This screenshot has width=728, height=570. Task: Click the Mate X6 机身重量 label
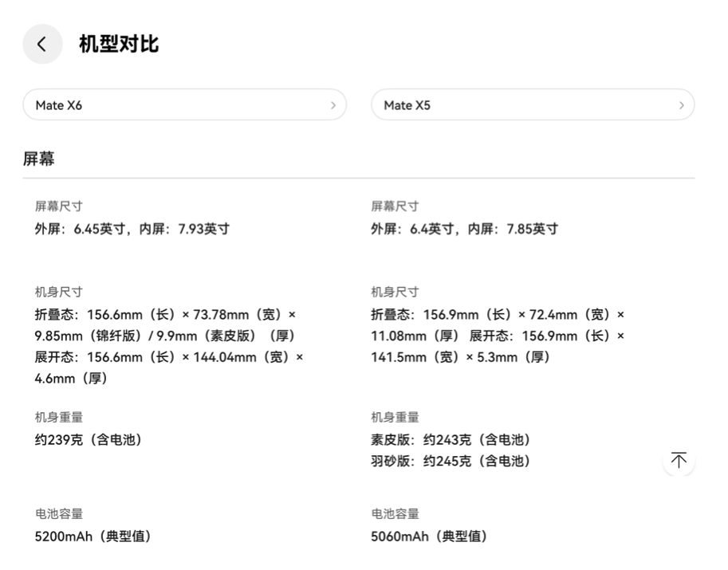pos(58,417)
